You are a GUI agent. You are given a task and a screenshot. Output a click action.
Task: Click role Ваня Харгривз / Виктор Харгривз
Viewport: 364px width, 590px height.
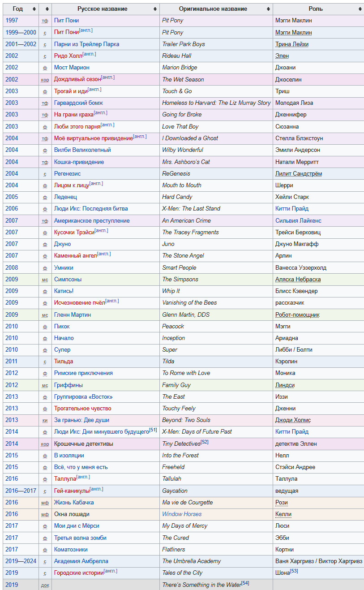coord(319,561)
